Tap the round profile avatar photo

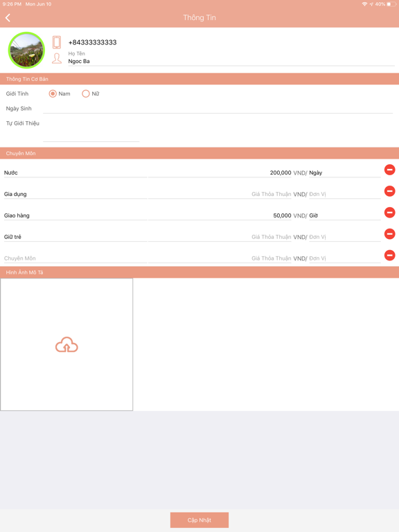pyautogui.click(x=26, y=50)
